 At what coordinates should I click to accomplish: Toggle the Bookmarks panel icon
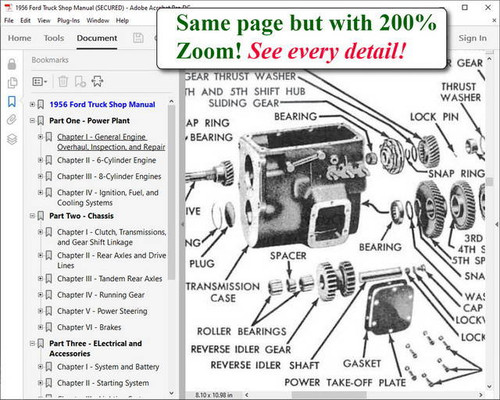(x=12, y=101)
